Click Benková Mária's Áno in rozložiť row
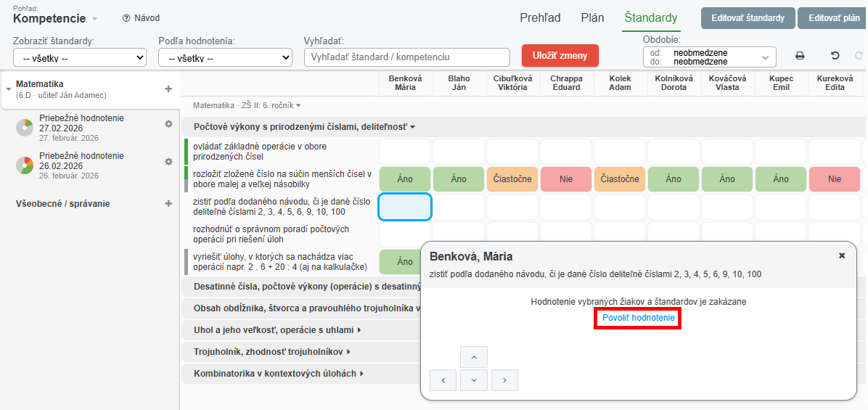The width and height of the screenshot is (868, 410). coord(405,179)
